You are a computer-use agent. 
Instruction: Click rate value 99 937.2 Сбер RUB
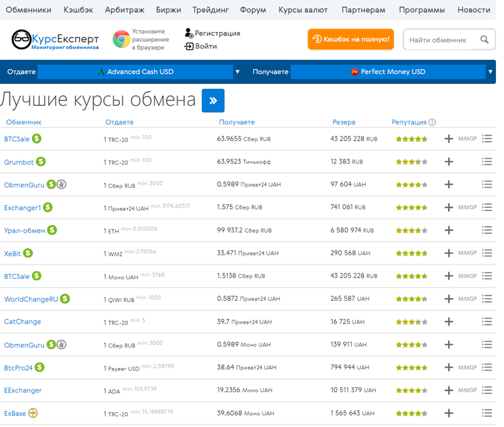[x=245, y=230]
